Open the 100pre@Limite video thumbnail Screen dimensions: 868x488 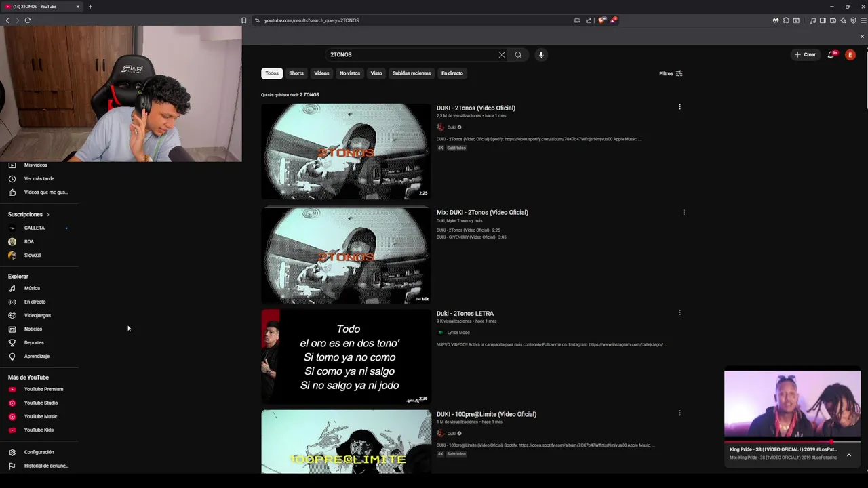coord(346,442)
